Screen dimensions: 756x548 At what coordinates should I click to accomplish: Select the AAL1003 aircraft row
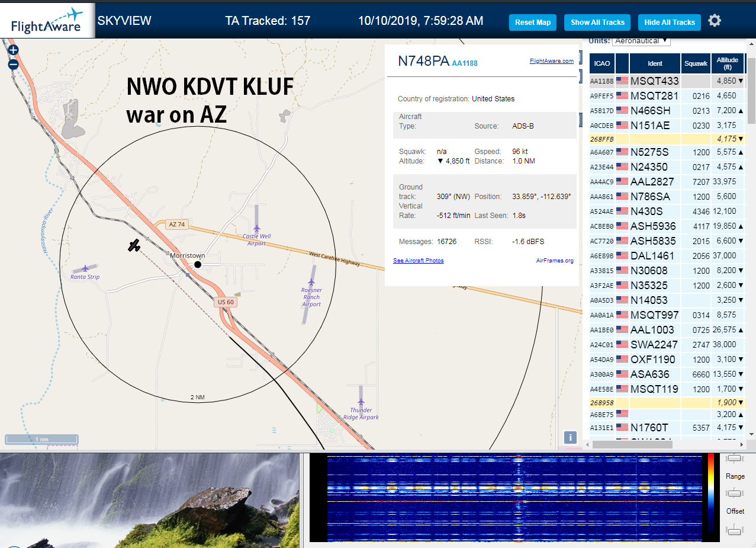[667, 329]
